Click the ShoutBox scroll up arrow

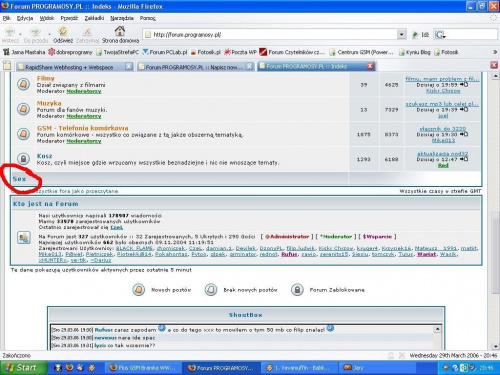(437, 329)
